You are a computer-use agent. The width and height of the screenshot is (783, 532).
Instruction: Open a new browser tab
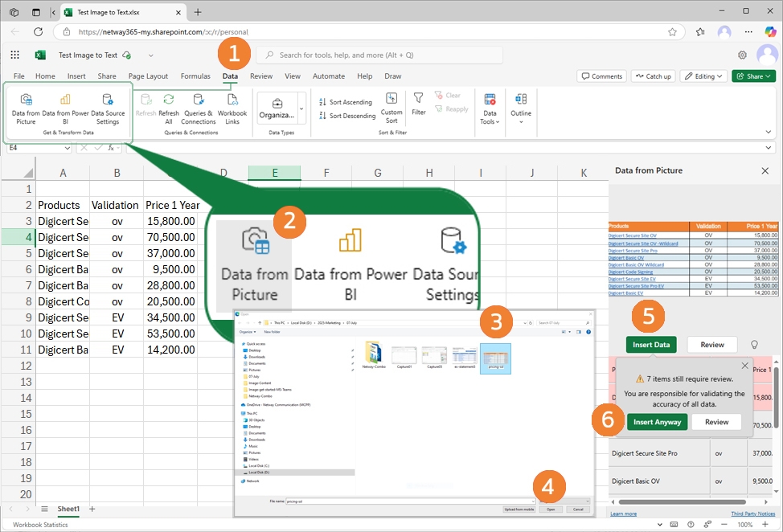(198, 12)
